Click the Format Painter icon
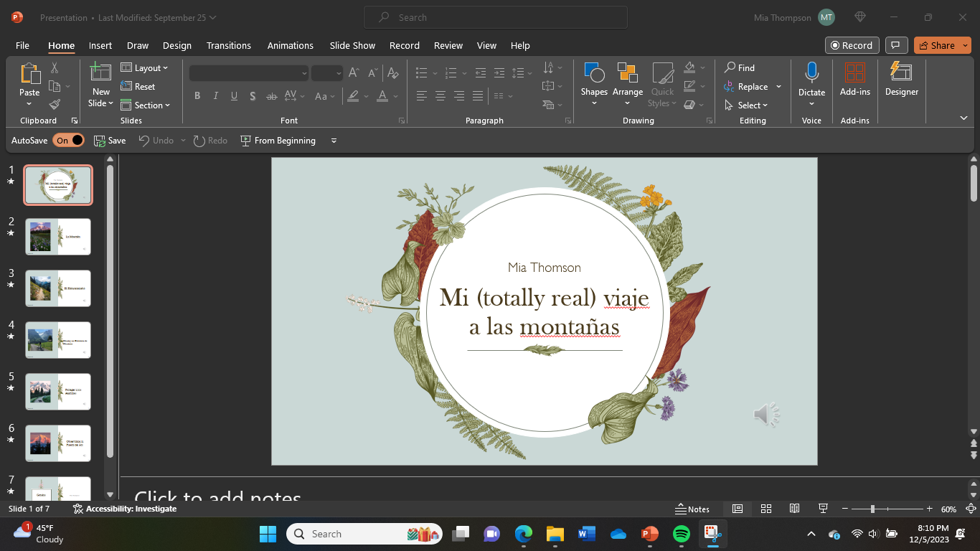This screenshot has width=980, height=551. point(55,105)
